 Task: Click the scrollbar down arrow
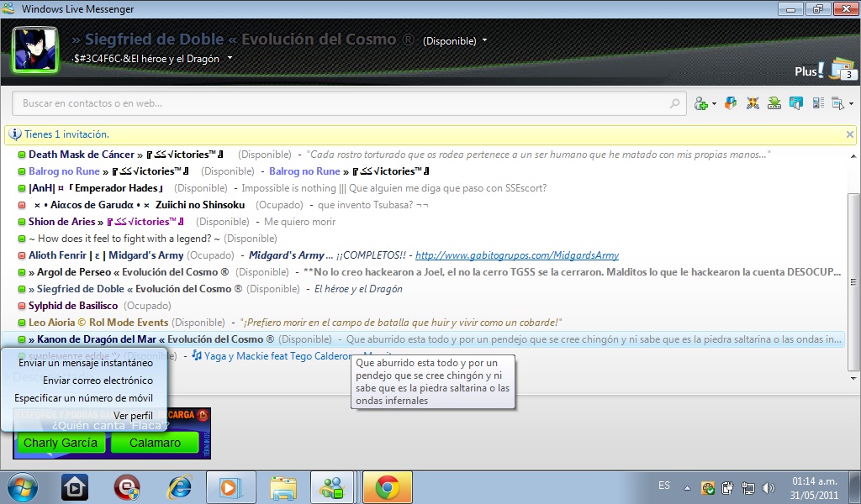pyautogui.click(x=853, y=378)
